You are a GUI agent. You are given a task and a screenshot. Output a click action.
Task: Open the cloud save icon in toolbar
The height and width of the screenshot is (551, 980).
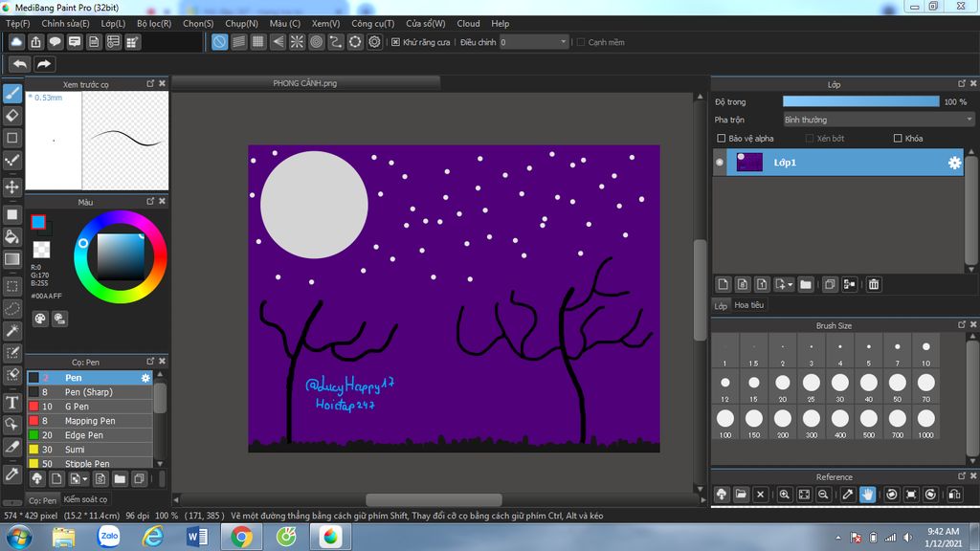pyautogui.click(x=16, y=42)
